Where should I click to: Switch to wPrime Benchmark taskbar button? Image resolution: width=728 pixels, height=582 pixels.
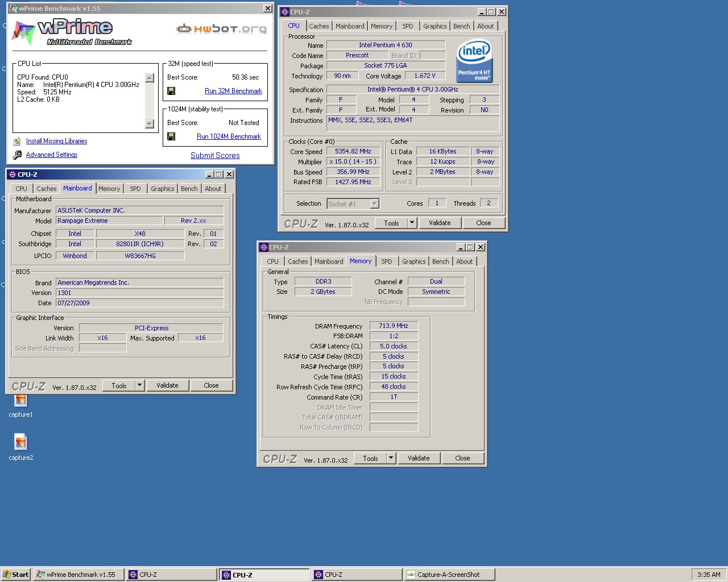pyautogui.click(x=78, y=575)
